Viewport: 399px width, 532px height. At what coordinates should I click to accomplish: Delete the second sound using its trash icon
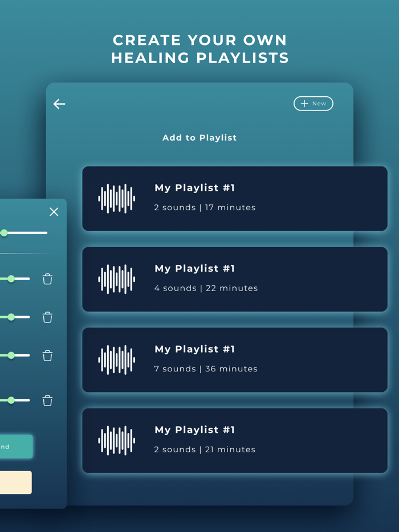47,317
